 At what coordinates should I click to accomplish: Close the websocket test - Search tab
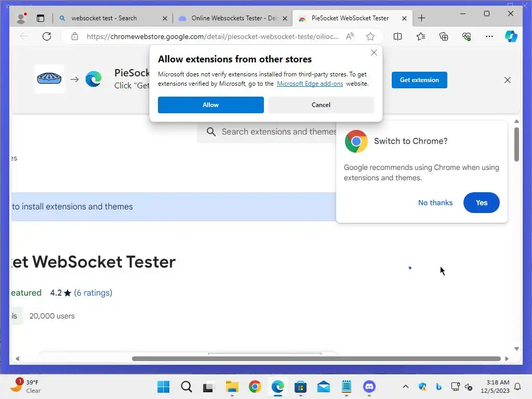coord(165,18)
